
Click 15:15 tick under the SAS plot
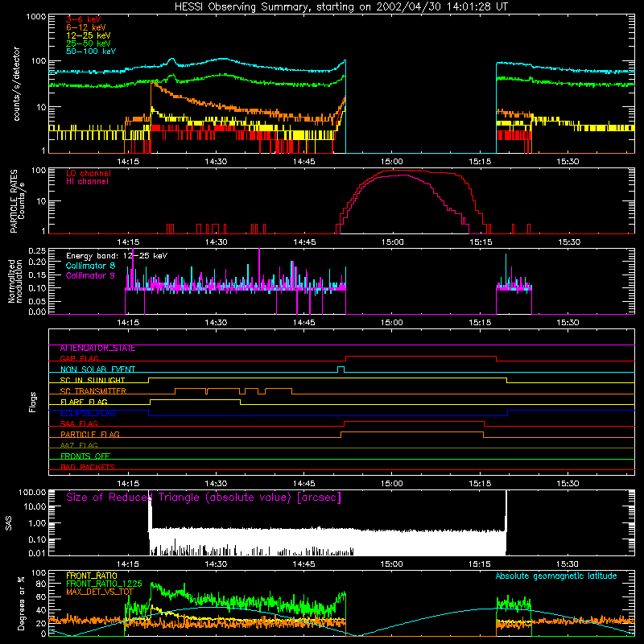480,564
